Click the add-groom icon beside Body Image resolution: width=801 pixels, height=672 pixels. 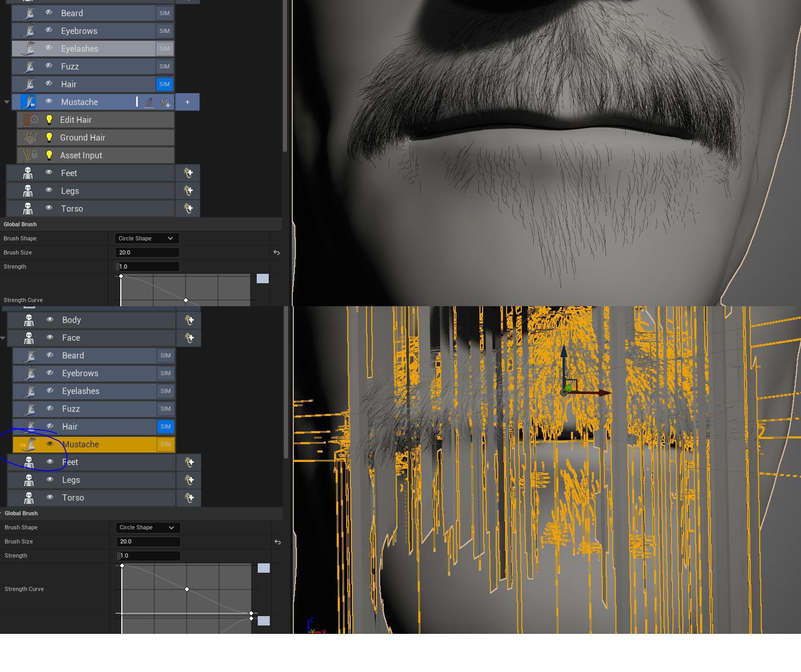[x=189, y=320]
